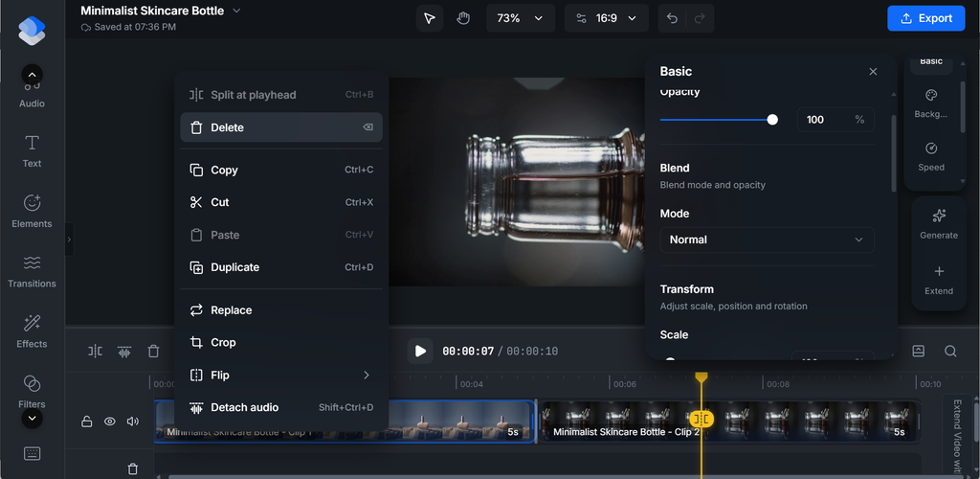Open the Audio sidebar panel
Image resolution: width=980 pixels, height=479 pixels.
coord(32,95)
